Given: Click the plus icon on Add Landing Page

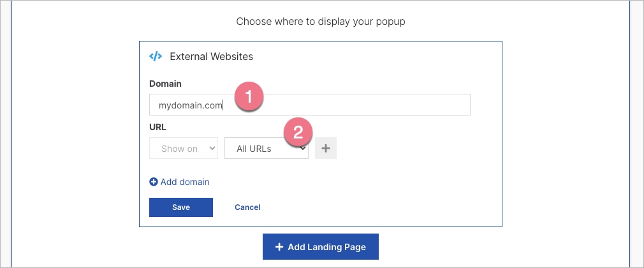Looking at the screenshot, I should (279, 247).
